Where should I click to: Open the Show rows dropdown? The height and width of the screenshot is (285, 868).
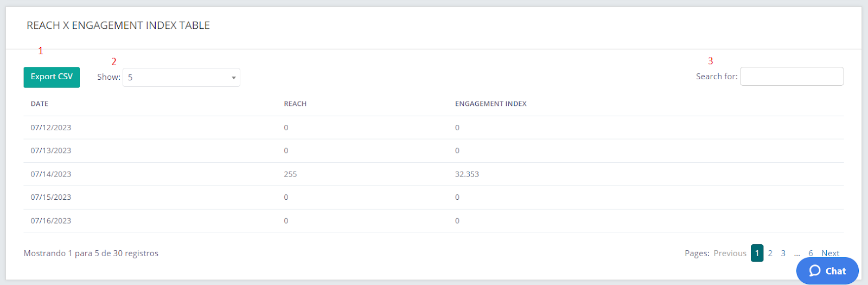(x=181, y=78)
